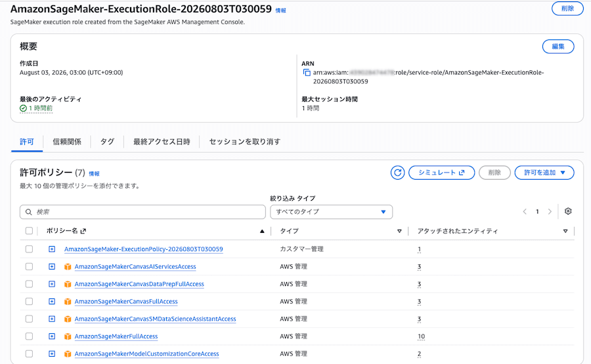Click attached entities count 2 for AmazonSageMakerModelCustomizationCoreAccess
The image size is (591, 364).
(419, 354)
